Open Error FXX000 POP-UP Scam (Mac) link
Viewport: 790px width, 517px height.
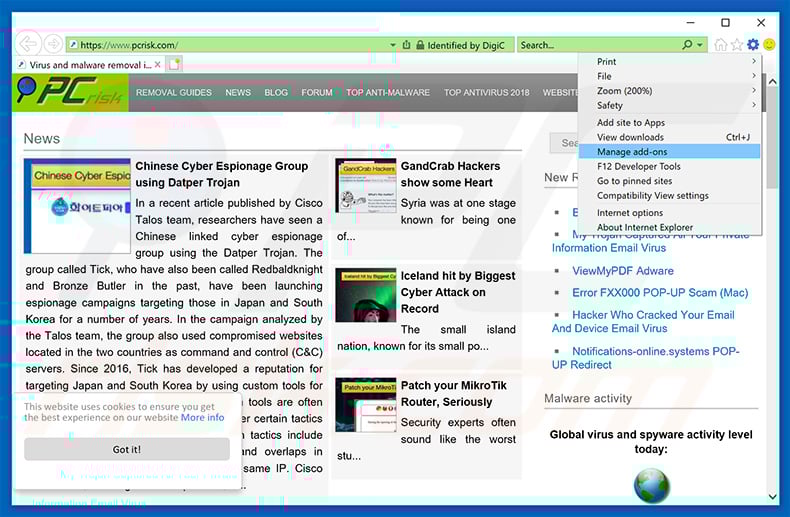pyautogui.click(x=660, y=292)
